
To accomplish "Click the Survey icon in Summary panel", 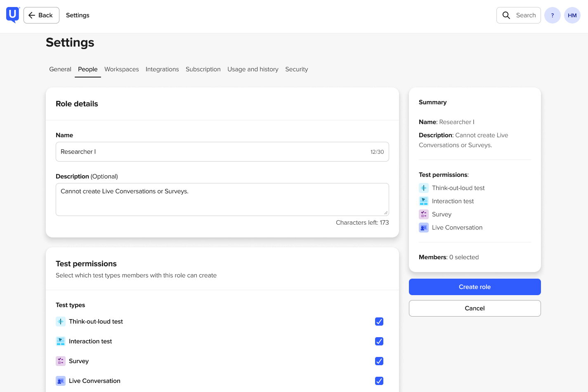I will [423, 214].
